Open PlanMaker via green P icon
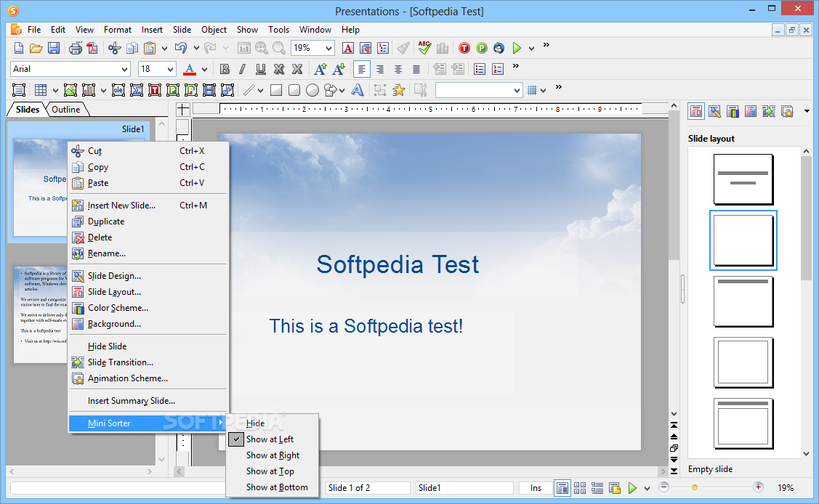This screenshot has height=504, width=819. click(482, 48)
